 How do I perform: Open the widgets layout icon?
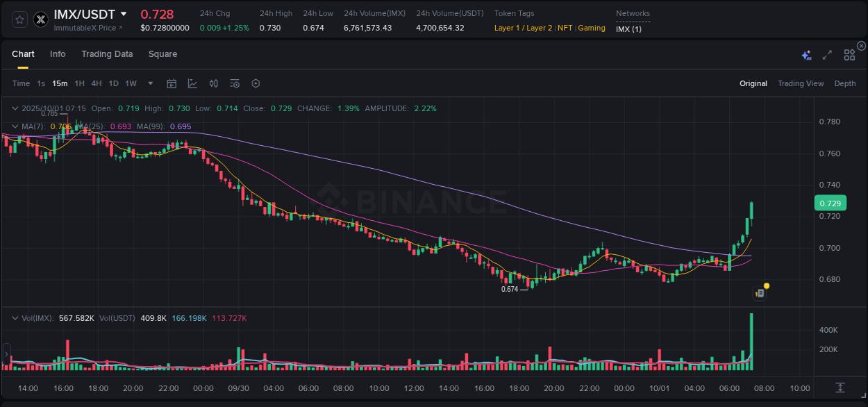coord(849,55)
